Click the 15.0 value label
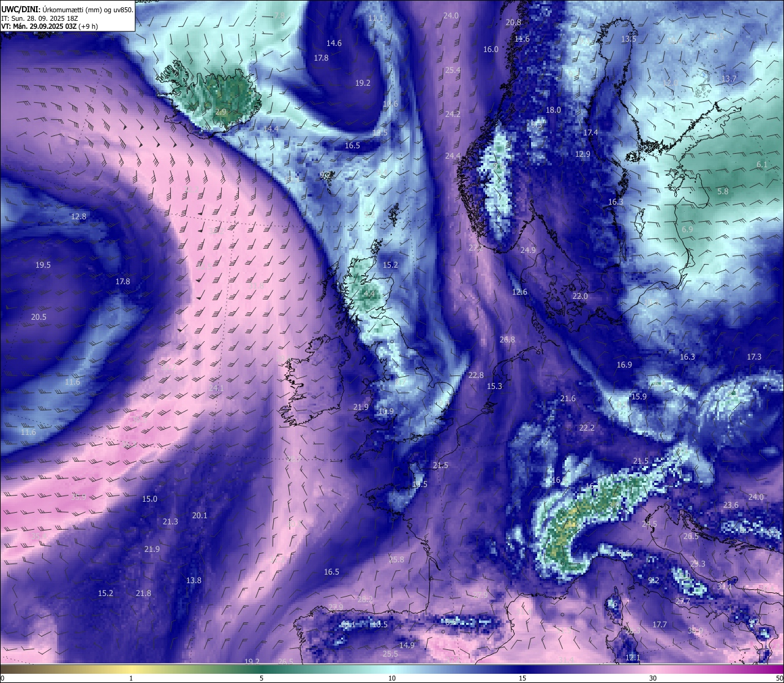This screenshot has height=683, width=784. [x=149, y=499]
